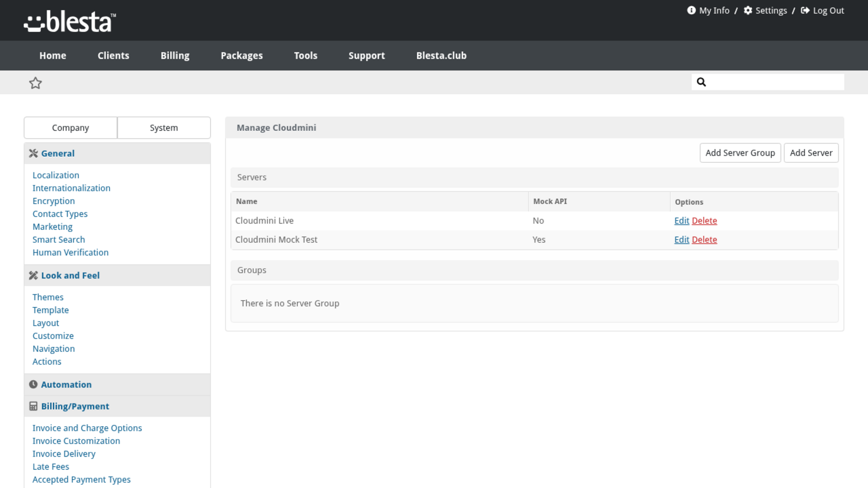Click the Look and Feel icon
868x488 pixels.
pos(33,276)
